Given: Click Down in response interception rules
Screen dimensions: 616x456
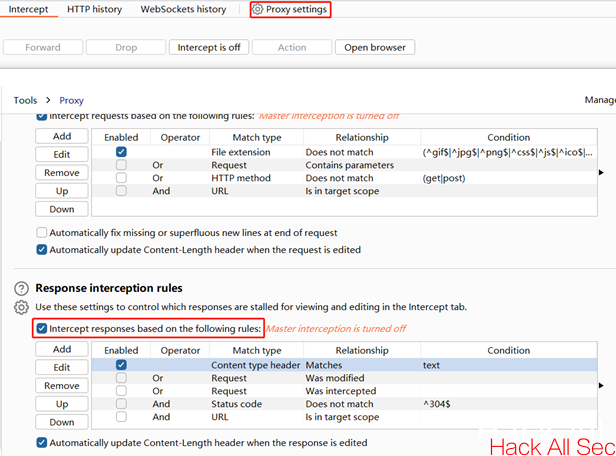Looking at the screenshot, I should (62, 422).
